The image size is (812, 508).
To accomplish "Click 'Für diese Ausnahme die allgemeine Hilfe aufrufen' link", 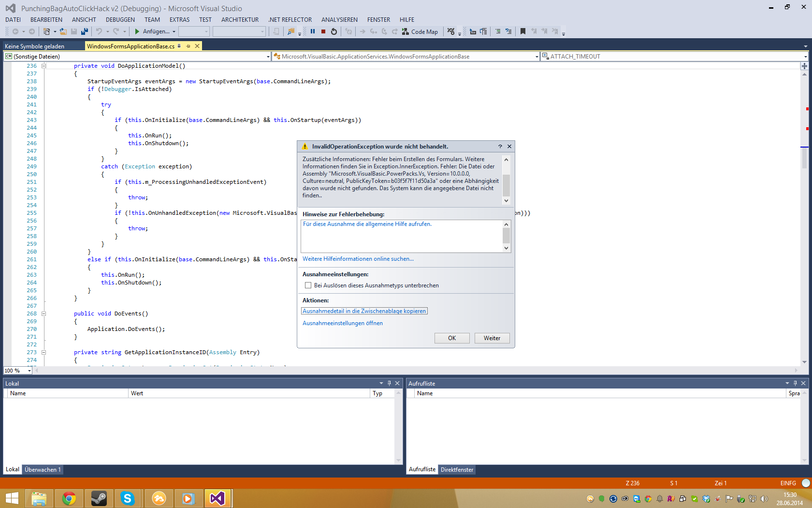I will point(367,224).
